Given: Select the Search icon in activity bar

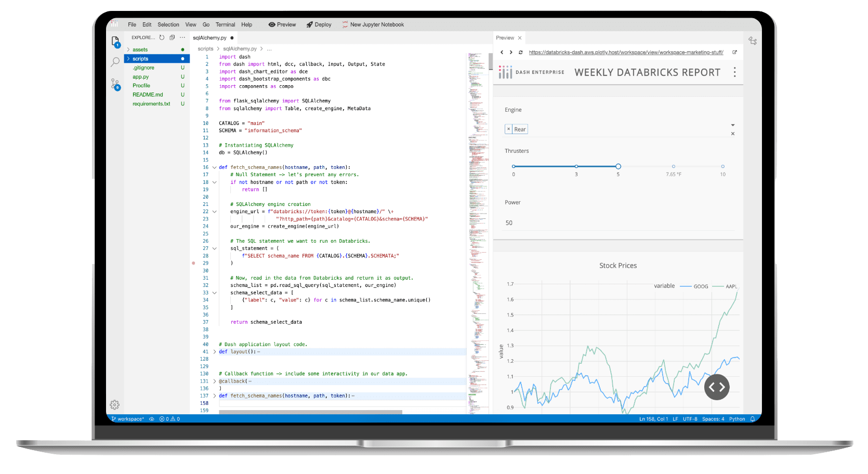Looking at the screenshot, I should 114,61.
